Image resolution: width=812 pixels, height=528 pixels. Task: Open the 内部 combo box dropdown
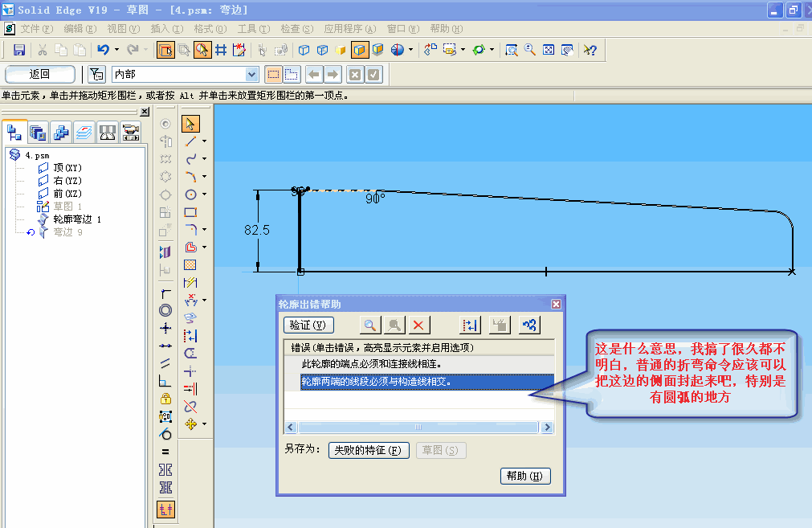pos(251,74)
